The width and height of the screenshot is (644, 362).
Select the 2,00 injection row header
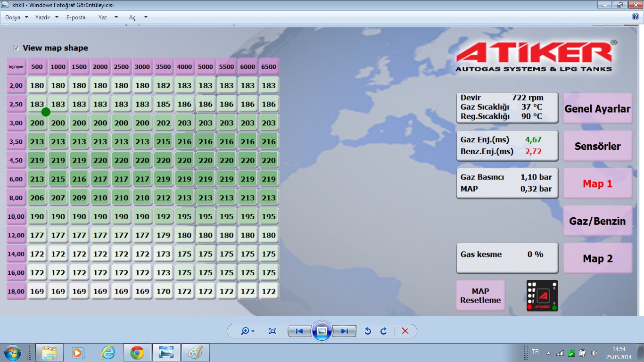point(16,85)
